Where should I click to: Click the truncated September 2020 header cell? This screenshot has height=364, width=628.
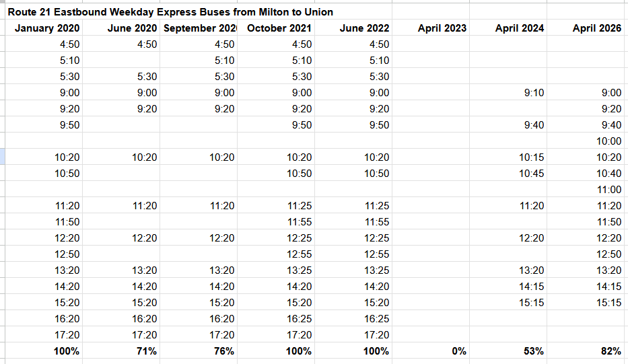pyautogui.click(x=199, y=28)
